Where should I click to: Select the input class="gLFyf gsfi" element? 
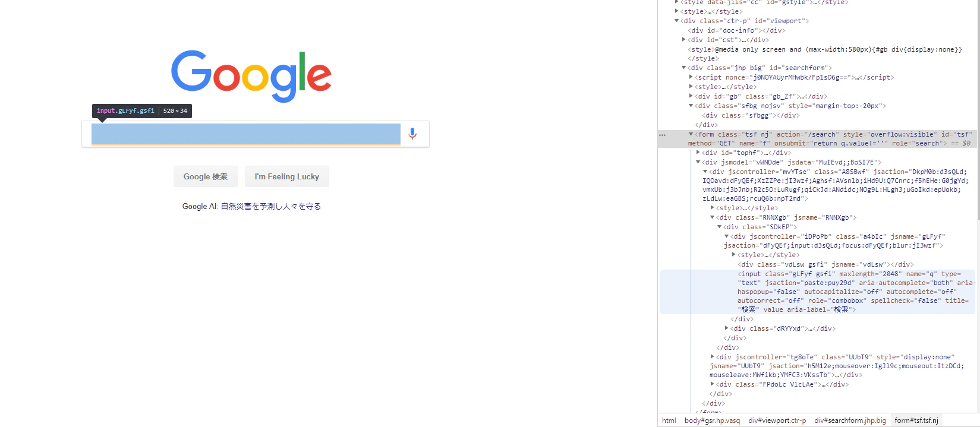point(817,292)
